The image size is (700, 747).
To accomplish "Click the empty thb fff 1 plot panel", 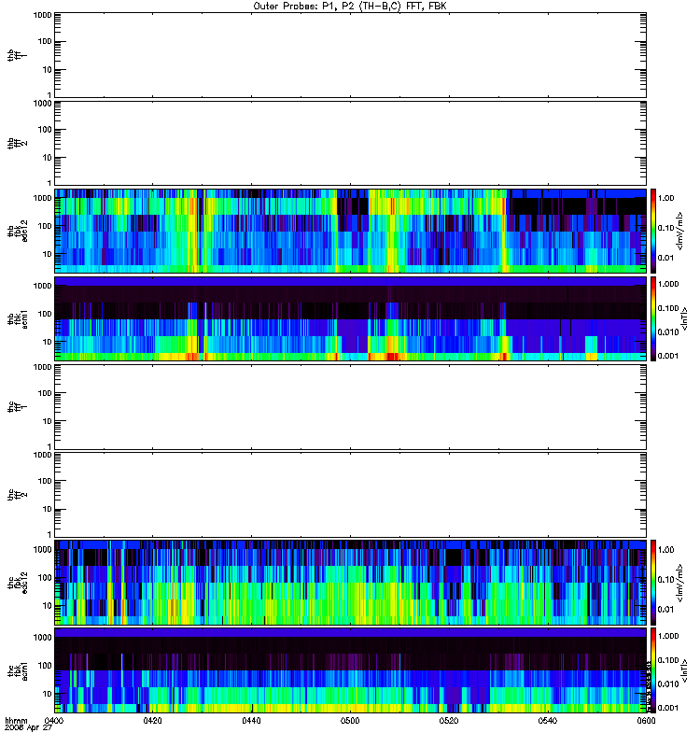I will pos(350,55).
